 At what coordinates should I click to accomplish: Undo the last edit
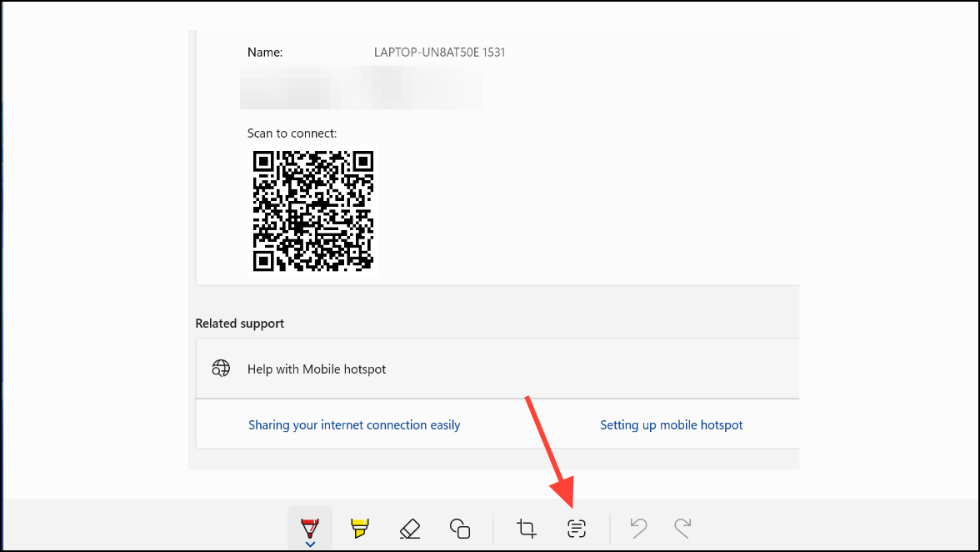[638, 529]
